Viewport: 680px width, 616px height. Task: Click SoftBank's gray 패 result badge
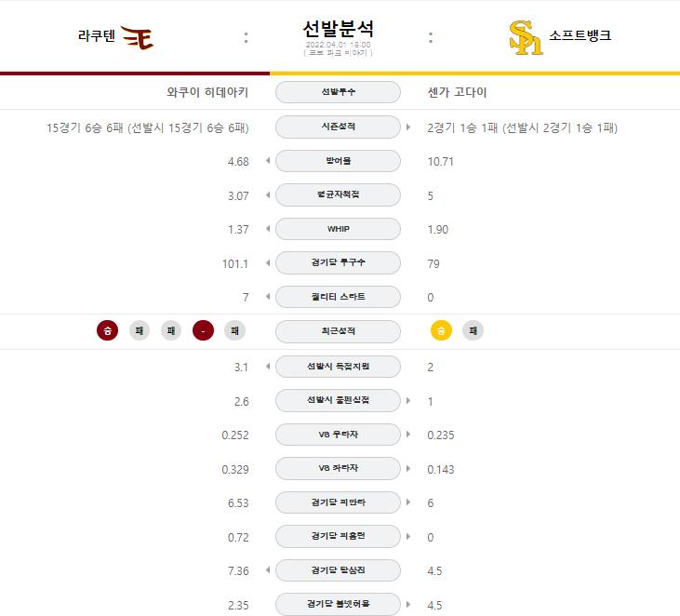coord(473,330)
